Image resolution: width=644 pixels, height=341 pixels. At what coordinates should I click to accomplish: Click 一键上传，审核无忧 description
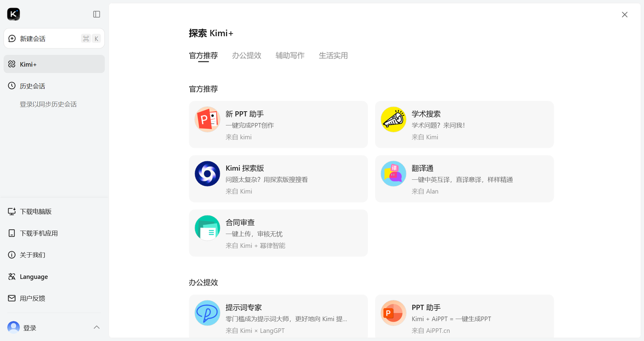(x=254, y=234)
